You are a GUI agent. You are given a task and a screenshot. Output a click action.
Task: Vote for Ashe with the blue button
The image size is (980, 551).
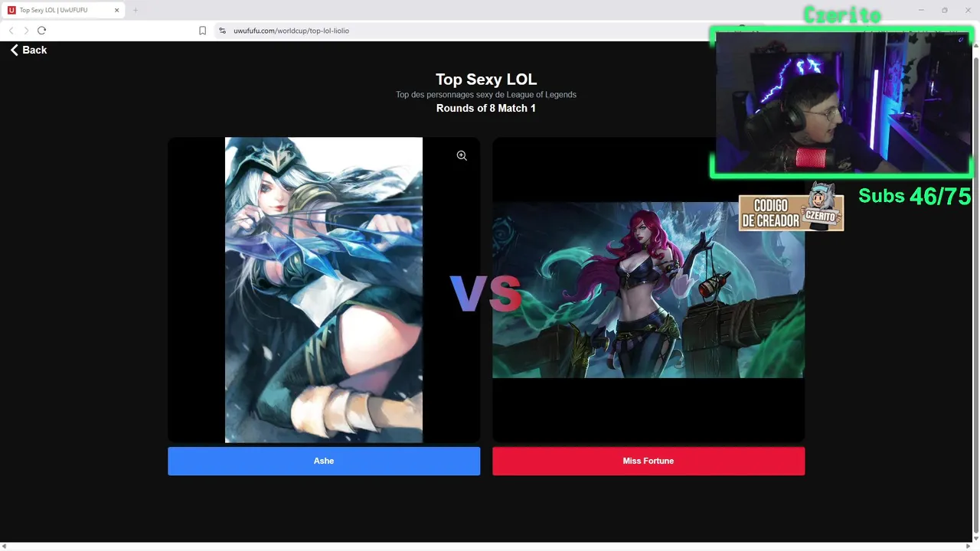pos(324,461)
